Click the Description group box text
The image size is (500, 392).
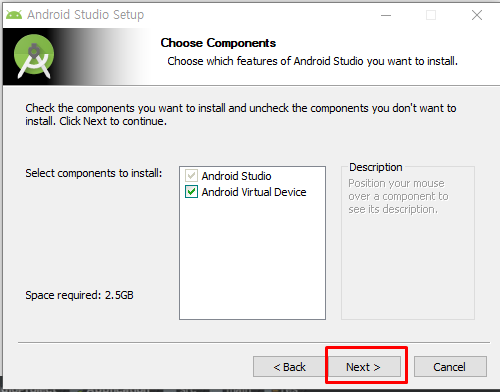(x=398, y=196)
